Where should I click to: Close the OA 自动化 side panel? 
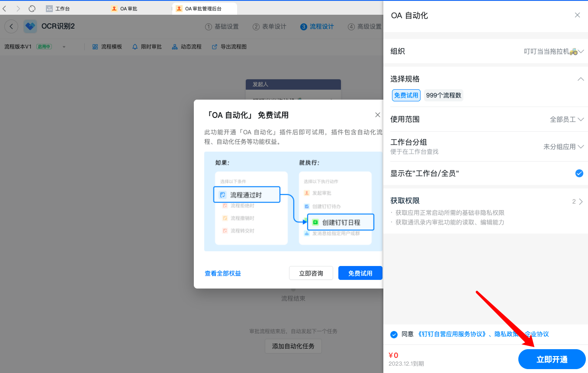point(577,15)
